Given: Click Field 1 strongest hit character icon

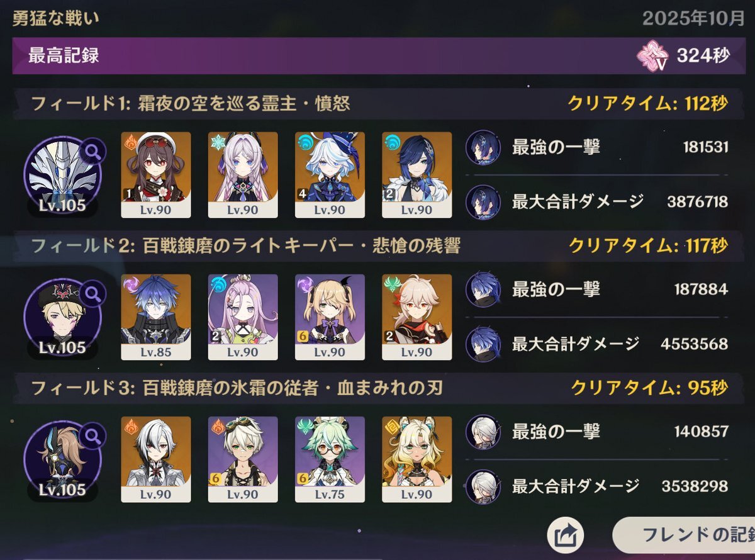Looking at the screenshot, I should [x=483, y=148].
